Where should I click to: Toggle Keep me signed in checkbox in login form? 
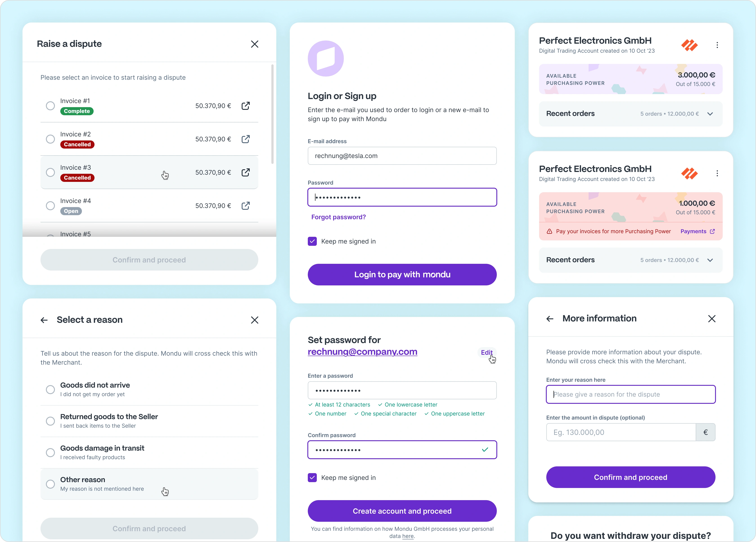tap(312, 241)
